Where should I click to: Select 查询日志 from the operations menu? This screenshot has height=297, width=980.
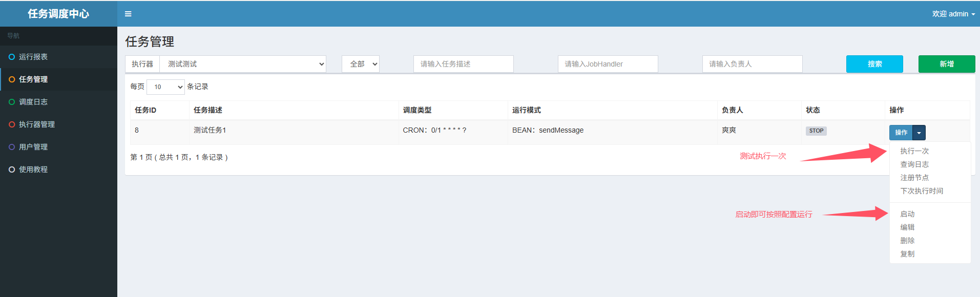pyautogui.click(x=914, y=164)
